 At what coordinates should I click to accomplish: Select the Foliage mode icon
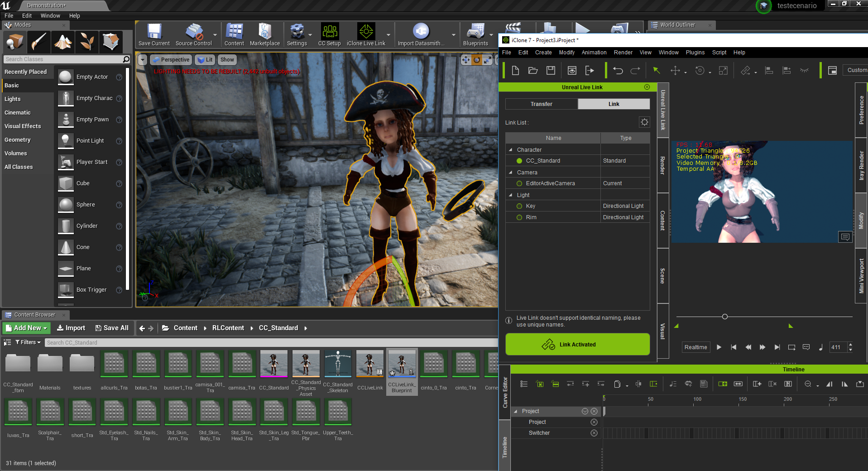86,42
